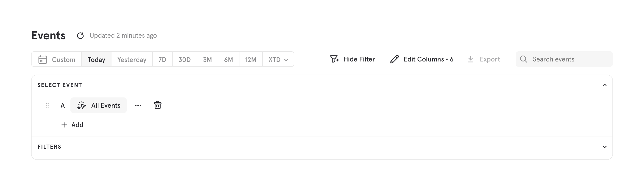Screen dimensions: 644x191
Task: Click the pencil Edit Columns icon
Action: pos(394,59)
